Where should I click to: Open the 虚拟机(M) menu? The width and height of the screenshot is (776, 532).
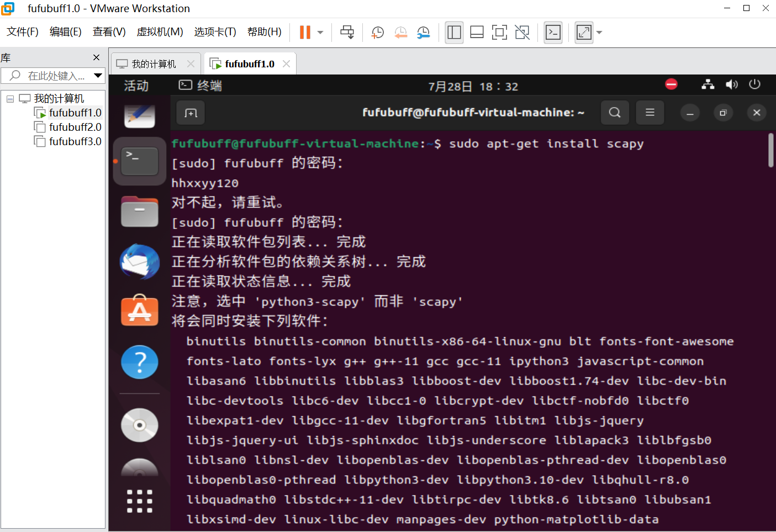(160, 32)
